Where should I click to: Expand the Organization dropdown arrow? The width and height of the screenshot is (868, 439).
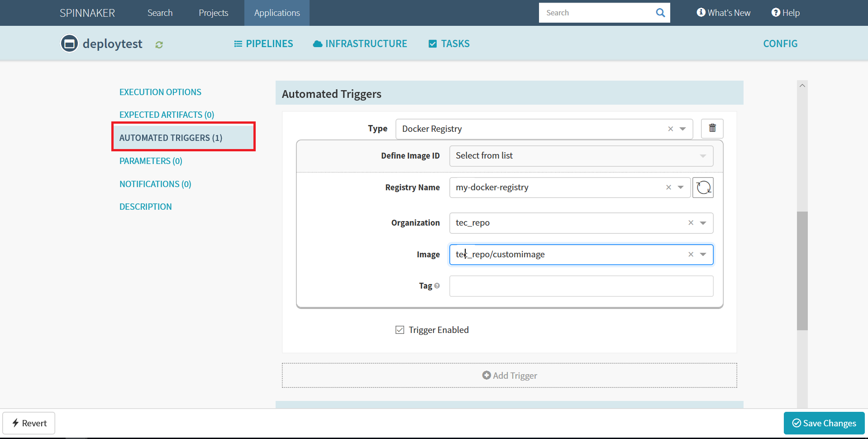[703, 223]
